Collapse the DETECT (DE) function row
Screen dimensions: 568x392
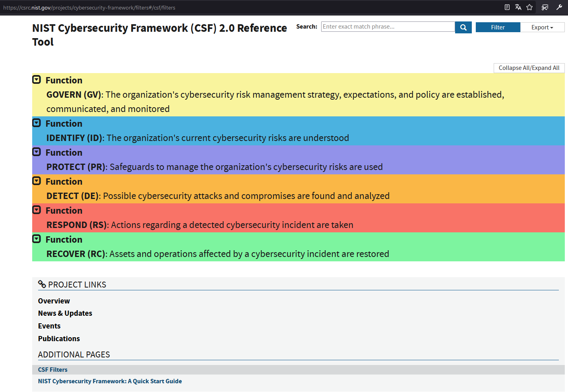pyautogui.click(x=37, y=181)
